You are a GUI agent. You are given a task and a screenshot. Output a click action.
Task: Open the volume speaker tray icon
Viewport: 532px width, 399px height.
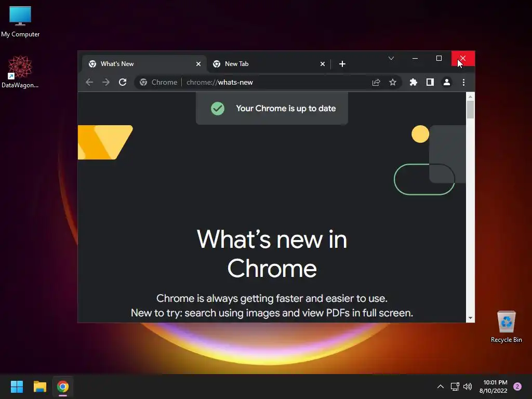[468, 387]
